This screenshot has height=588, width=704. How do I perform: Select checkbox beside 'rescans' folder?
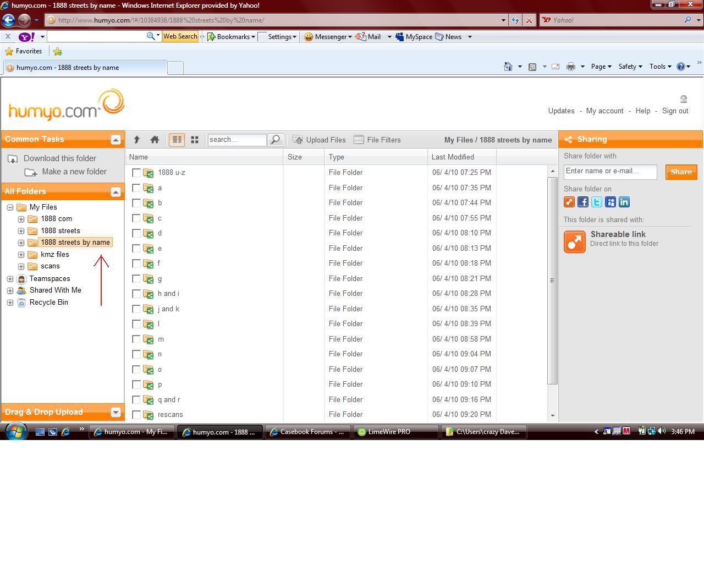pos(136,415)
